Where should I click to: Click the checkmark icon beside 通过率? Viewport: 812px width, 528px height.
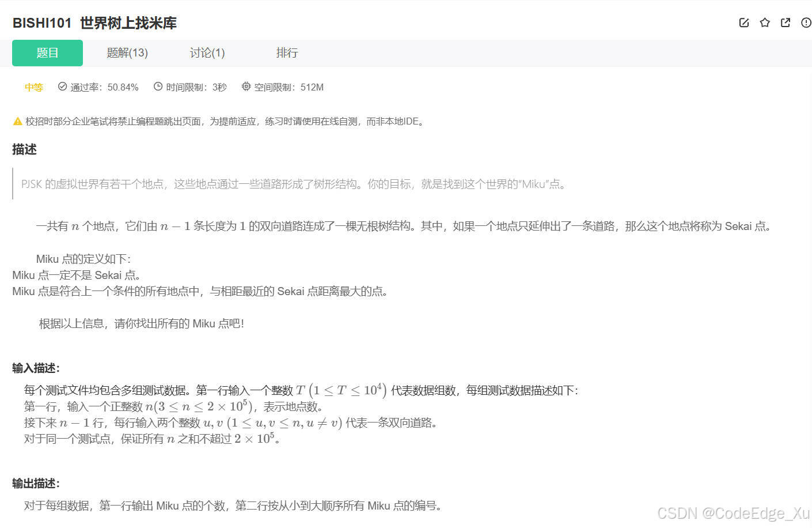click(62, 86)
